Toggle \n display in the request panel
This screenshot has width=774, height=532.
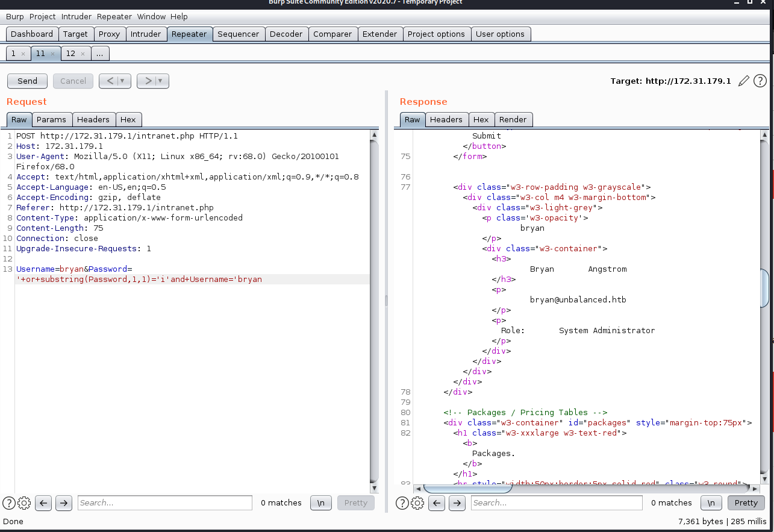tap(321, 503)
